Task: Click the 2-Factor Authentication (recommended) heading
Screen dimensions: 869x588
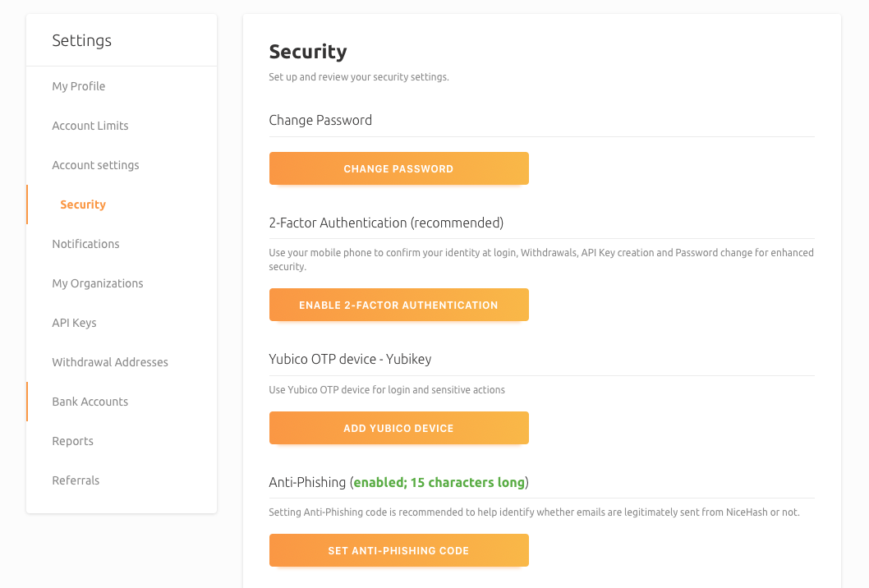Action: [386, 223]
